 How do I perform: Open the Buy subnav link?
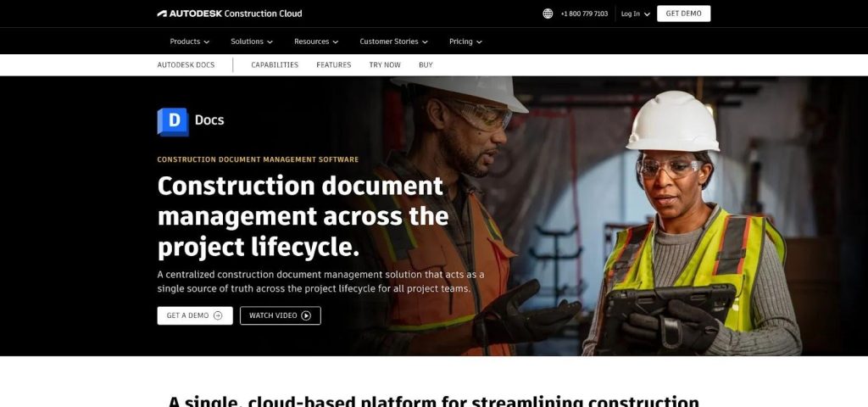tap(426, 65)
